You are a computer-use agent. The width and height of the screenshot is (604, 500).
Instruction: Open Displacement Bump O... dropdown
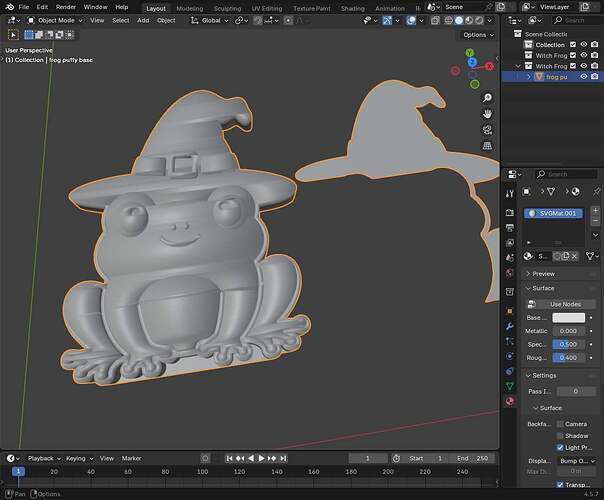point(577,461)
